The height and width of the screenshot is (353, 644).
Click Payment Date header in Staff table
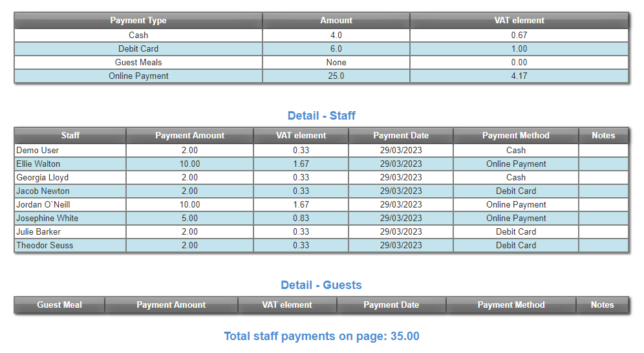tap(401, 136)
